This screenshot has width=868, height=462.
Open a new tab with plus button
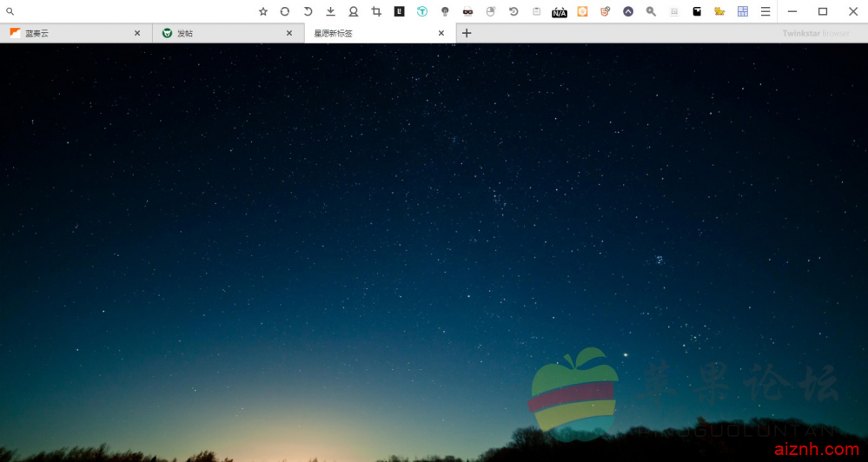[467, 33]
